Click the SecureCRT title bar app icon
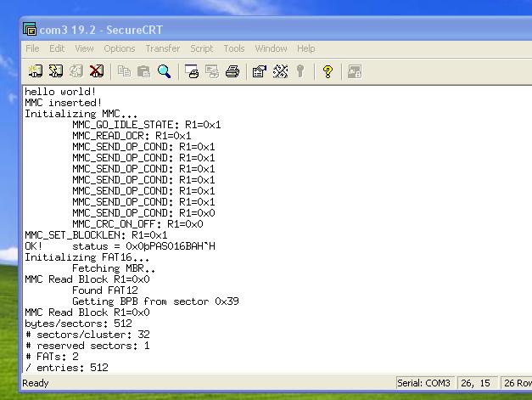Viewport: 532px width, 400px height. tap(30, 29)
